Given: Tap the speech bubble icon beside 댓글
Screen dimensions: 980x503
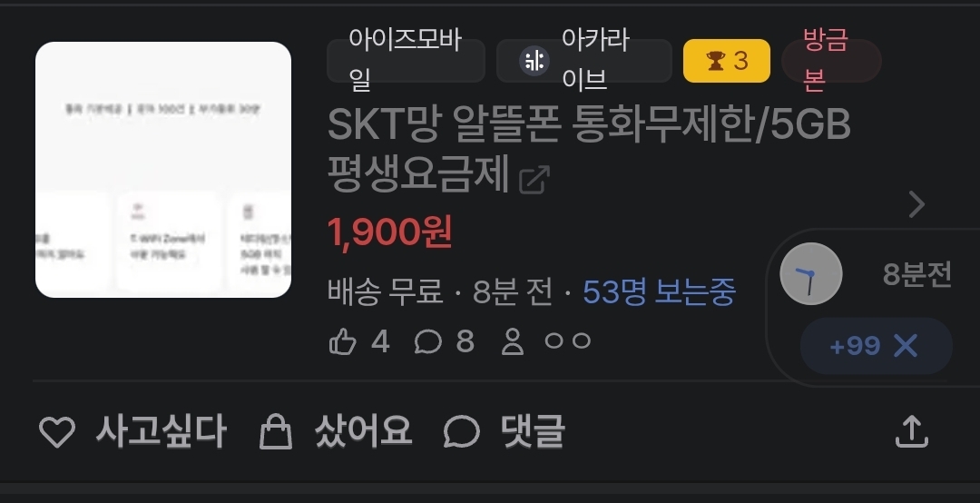Looking at the screenshot, I should [x=461, y=431].
